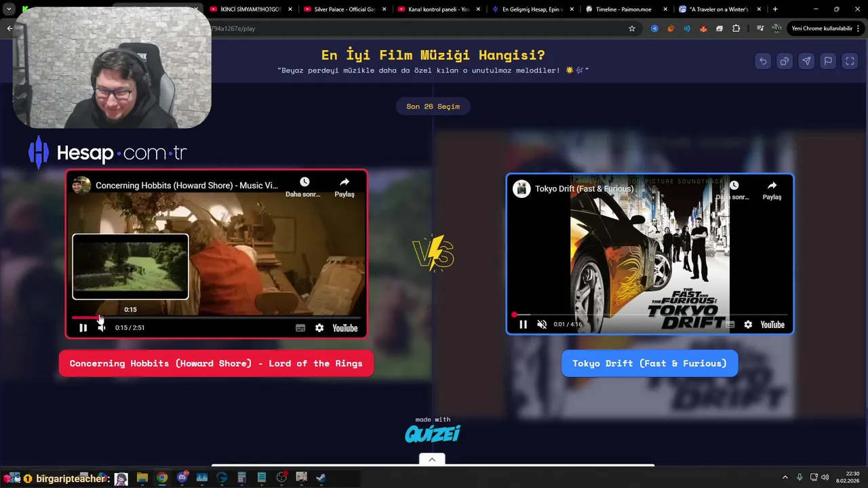The image size is (868, 488).
Task: Click the paper plane share button
Action: click(x=806, y=61)
